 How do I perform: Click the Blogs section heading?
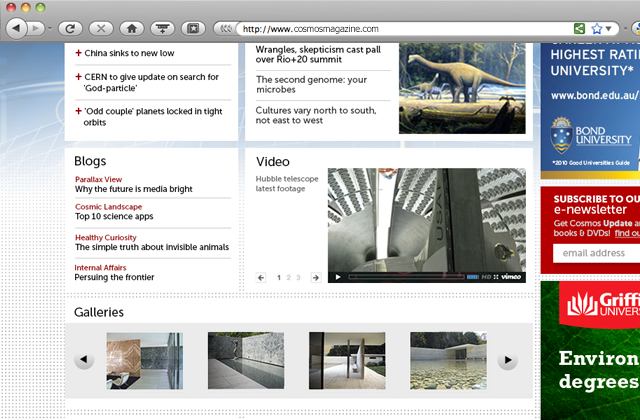(x=90, y=161)
